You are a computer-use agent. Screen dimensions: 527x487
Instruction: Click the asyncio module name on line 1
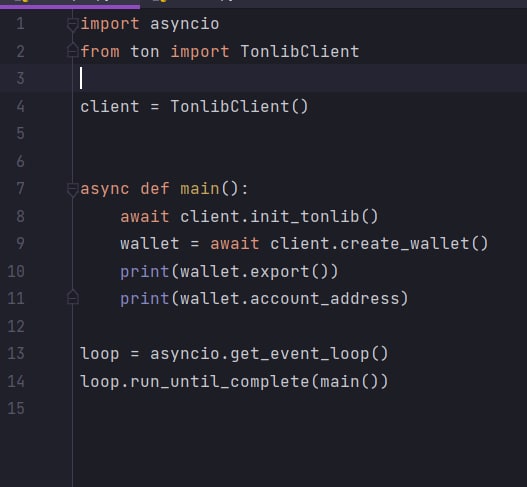pos(185,24)
